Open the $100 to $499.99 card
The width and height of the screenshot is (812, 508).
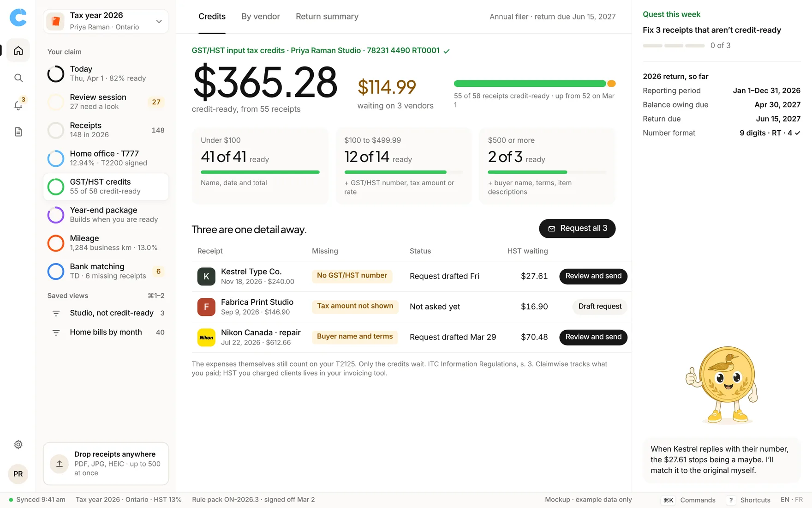pyautogui.click(x=404, y=166)
